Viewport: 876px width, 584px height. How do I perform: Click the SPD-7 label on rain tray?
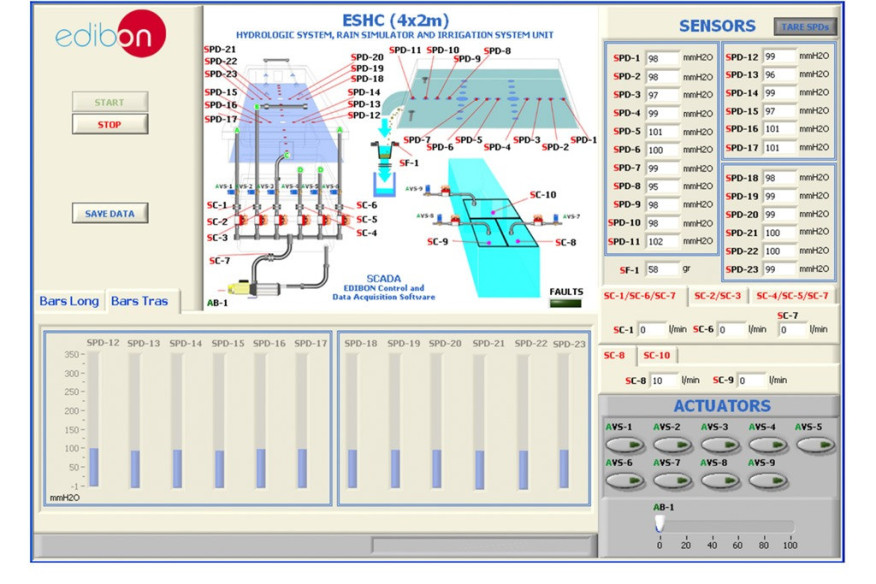(x=417, y=140)
